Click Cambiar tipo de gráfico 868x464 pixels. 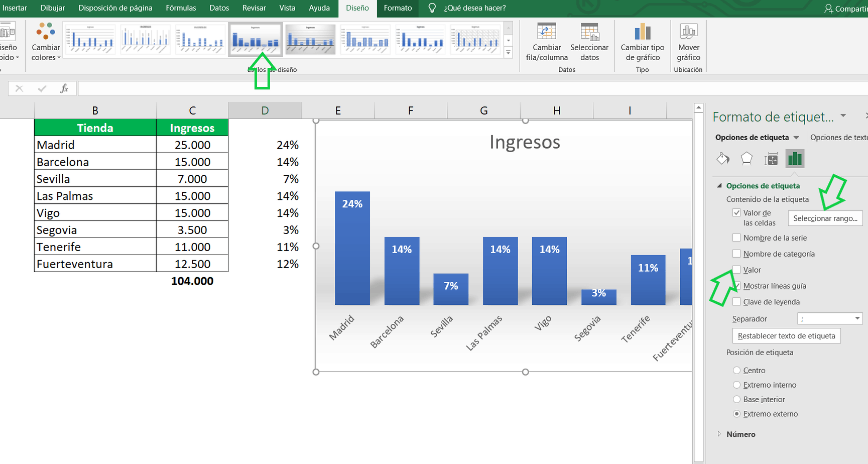tap(643, 42)
